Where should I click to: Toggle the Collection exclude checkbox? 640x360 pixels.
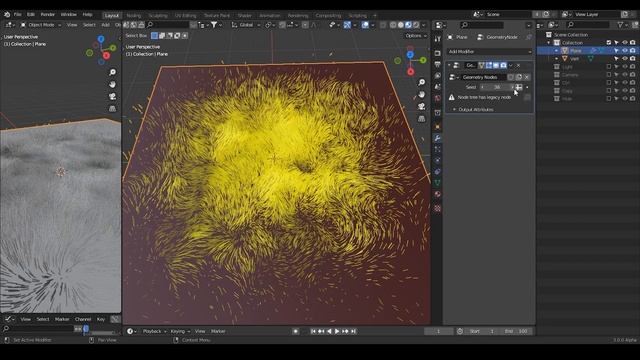coord(609,42)
